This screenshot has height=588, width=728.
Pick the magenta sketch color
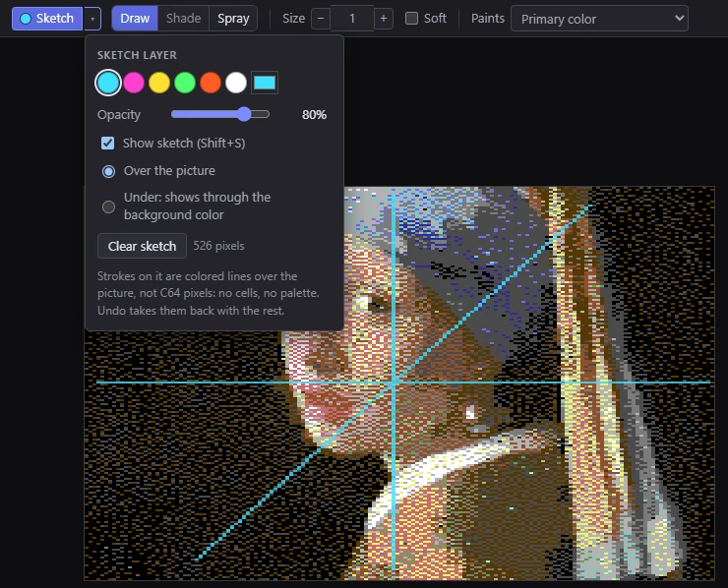[134, 83]
